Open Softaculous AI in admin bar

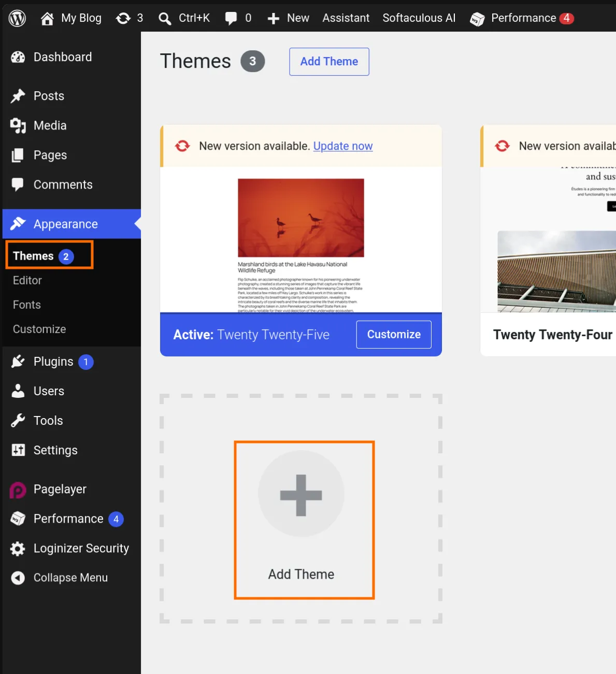click(x=419, y=18)
